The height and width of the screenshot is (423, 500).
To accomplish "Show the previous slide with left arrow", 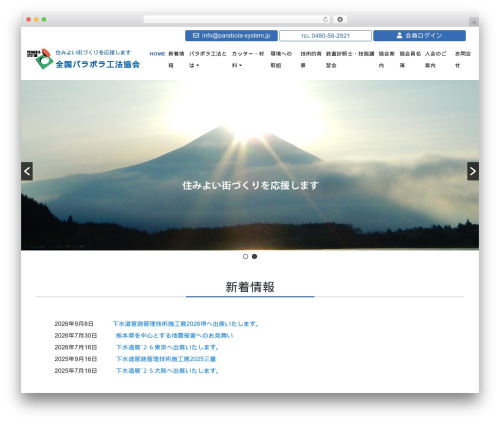I will 27,171.
